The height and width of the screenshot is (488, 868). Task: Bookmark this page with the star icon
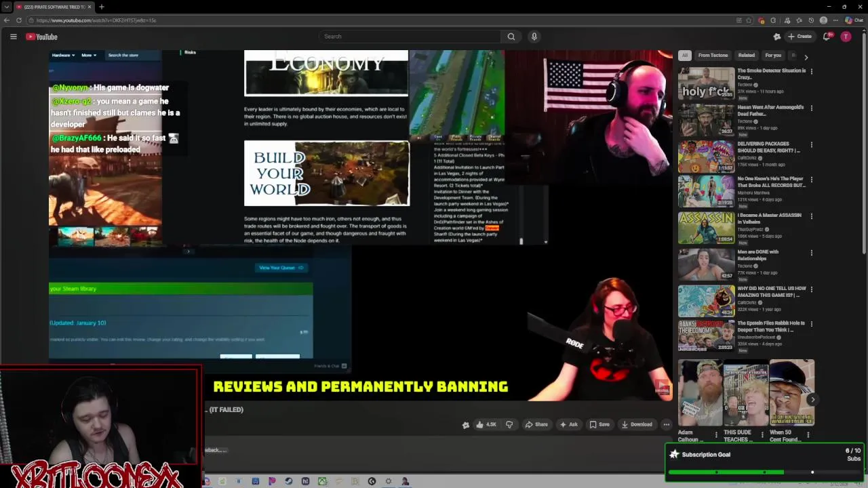[749, 20]
